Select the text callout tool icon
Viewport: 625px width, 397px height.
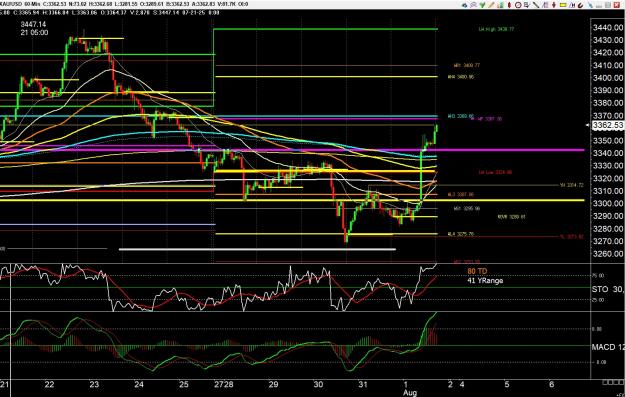point(527,5)
